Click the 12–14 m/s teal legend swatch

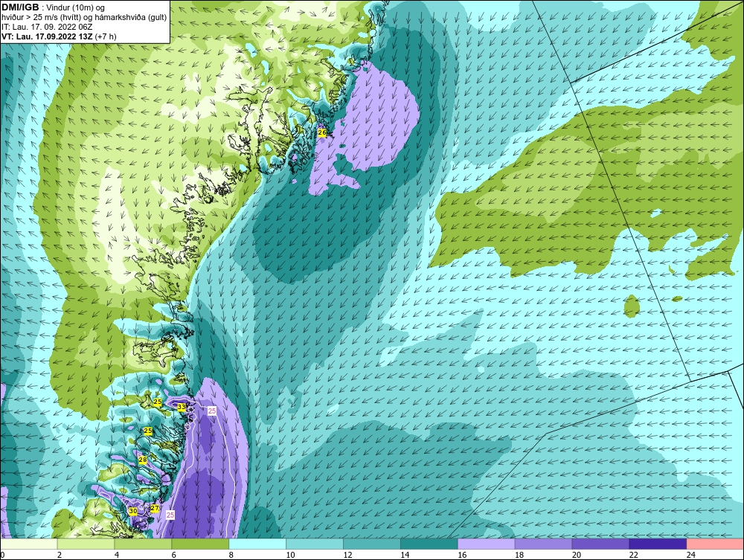[372, 544]
